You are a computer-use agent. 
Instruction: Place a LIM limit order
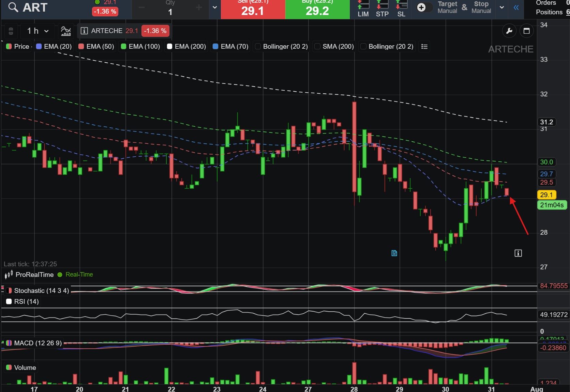pyautogui.click(x=363, y=9)
